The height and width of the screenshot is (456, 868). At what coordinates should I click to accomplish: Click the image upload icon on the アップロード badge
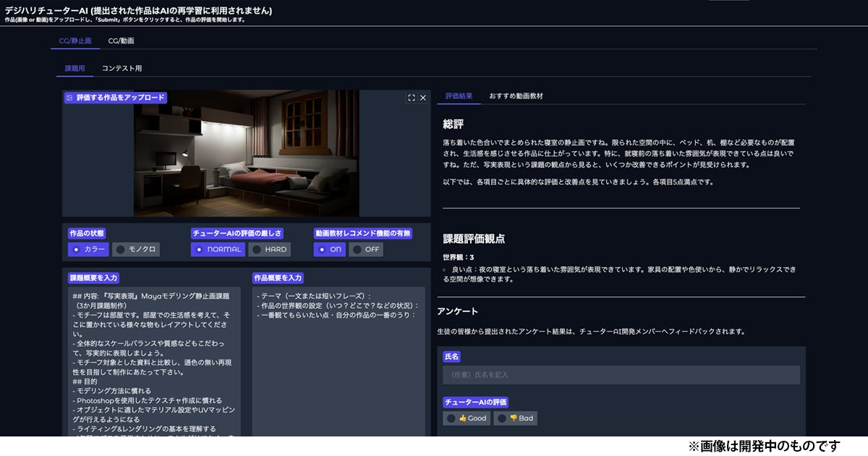point(69,96)
